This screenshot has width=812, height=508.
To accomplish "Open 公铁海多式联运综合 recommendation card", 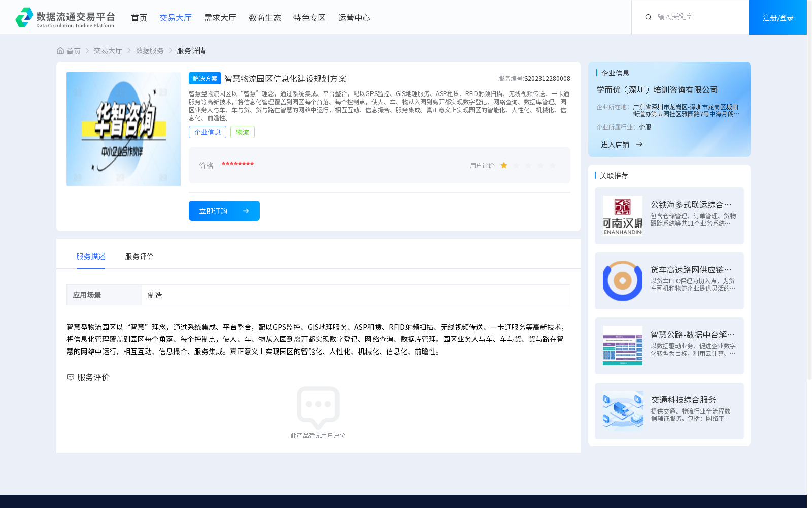I will tap(669, 216).
